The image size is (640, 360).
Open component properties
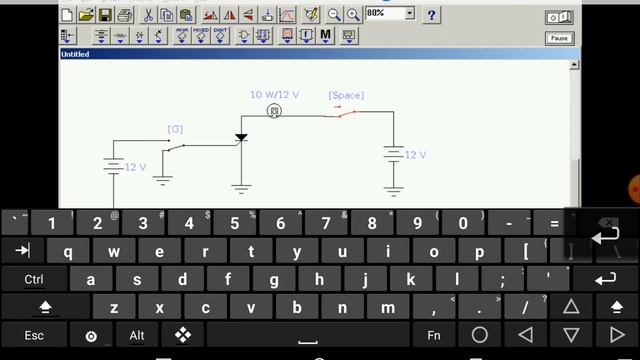[x=311, y=15]
